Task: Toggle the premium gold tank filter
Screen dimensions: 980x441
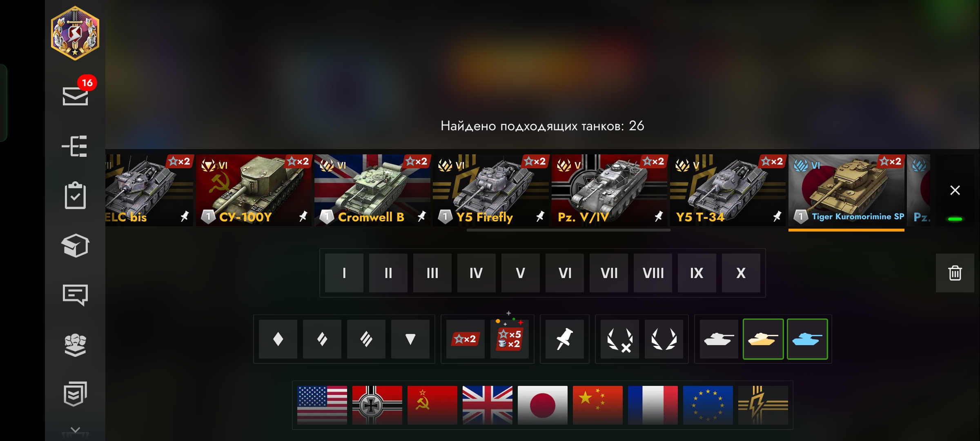Action: [x=763, y=339]
